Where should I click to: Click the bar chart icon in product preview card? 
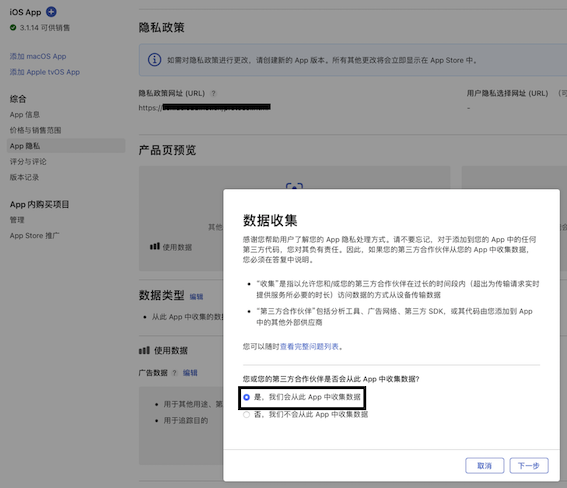(155, 247)
